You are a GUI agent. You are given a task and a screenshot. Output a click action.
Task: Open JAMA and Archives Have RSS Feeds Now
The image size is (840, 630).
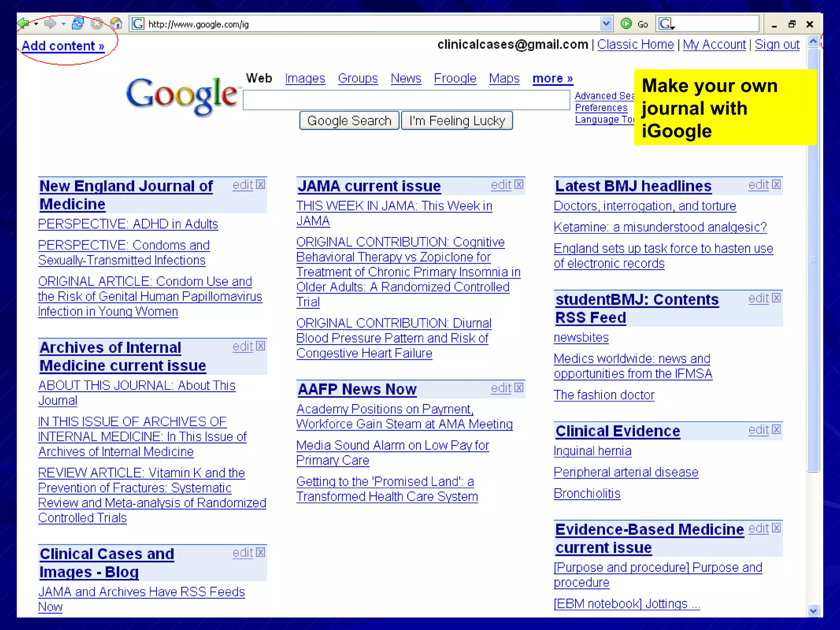(x=142, y=599)
